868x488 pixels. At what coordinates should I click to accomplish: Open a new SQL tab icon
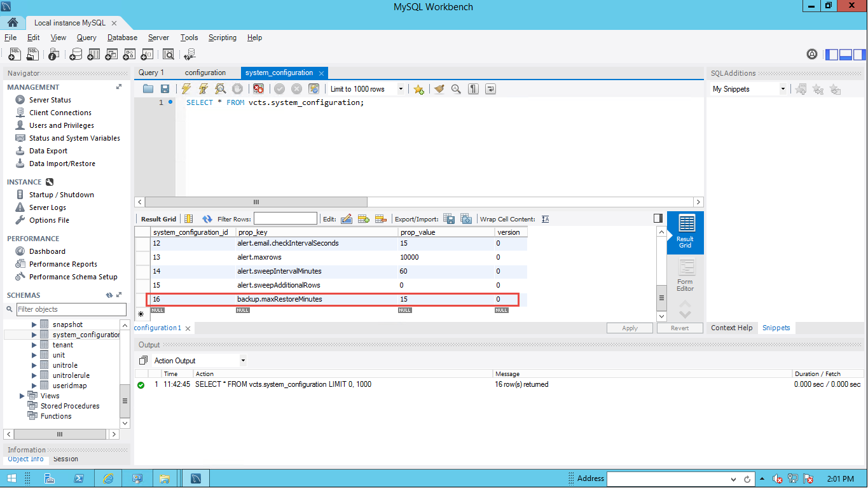[x=14, y=55]
